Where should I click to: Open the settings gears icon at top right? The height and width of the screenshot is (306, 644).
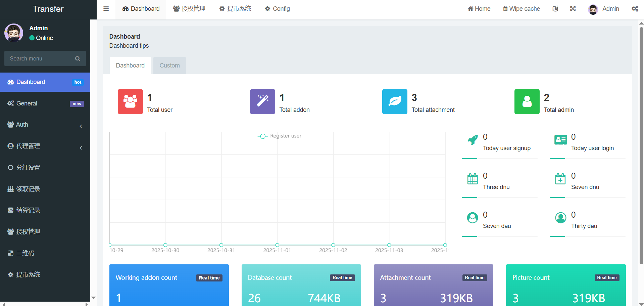pos(635,9)
